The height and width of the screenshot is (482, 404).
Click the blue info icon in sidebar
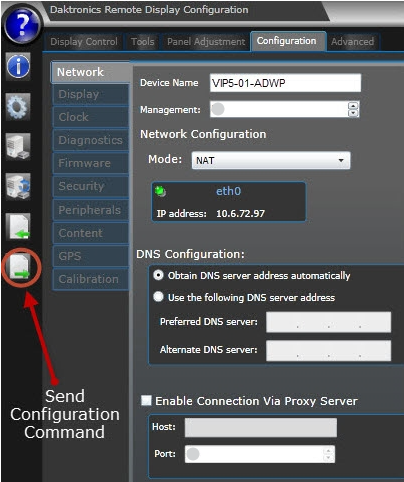click(x=18, y=66)
